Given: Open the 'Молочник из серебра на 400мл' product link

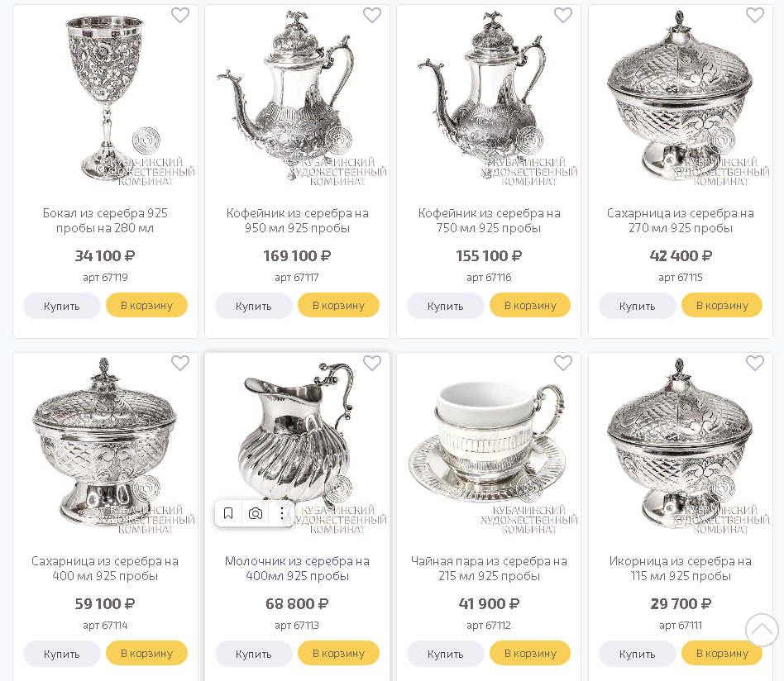Looking at the screenshot, I should point(297,569).
